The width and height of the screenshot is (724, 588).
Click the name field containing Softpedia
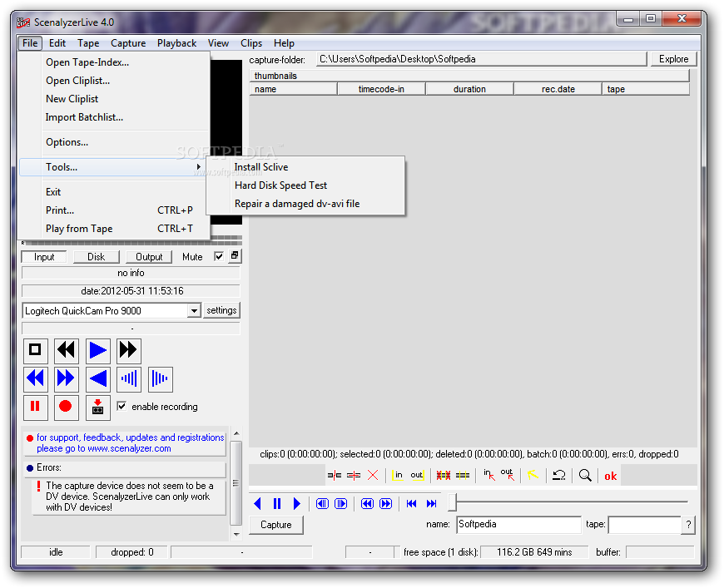tap(518, 525)
